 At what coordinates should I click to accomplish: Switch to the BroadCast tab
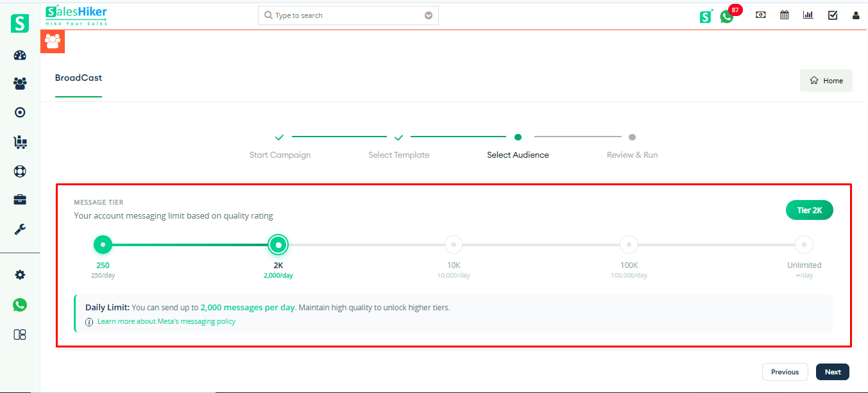click(78, 78)
